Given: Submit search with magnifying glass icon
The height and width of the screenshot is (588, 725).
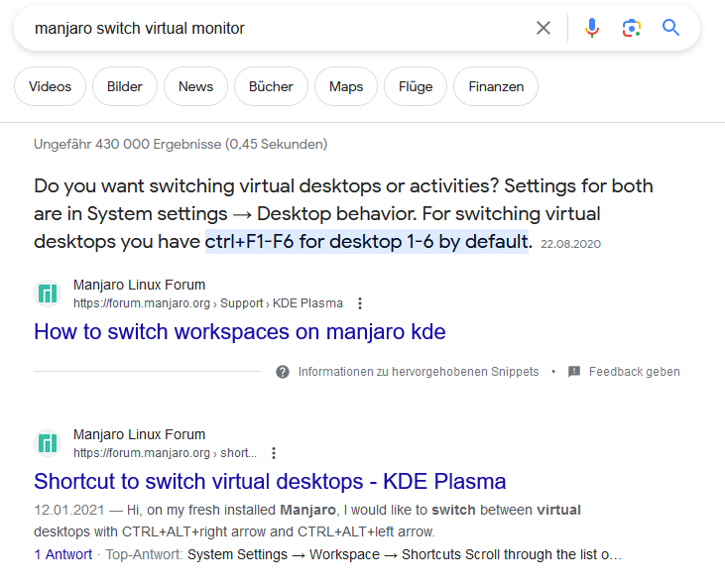Looking at the screenshot, I should click(x=670, y=28).
